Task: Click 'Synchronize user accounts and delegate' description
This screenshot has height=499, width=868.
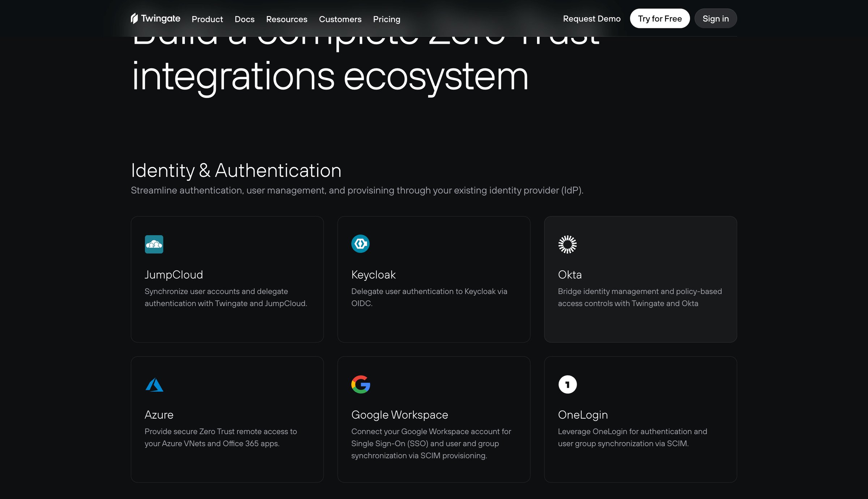Action: point(226,297)
